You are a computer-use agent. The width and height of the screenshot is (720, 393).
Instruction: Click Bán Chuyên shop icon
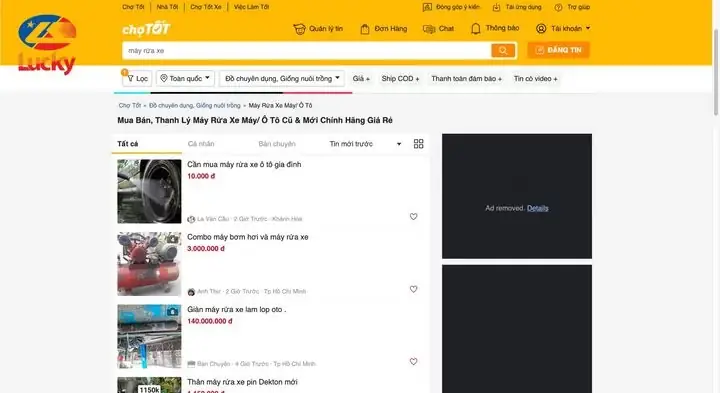[x=191, y=364]
